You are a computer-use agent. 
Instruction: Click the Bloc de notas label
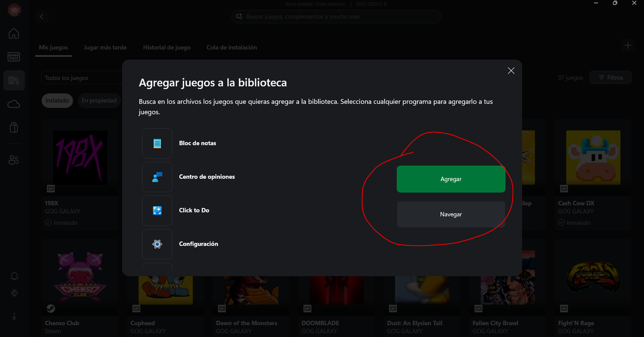point(198,143)
